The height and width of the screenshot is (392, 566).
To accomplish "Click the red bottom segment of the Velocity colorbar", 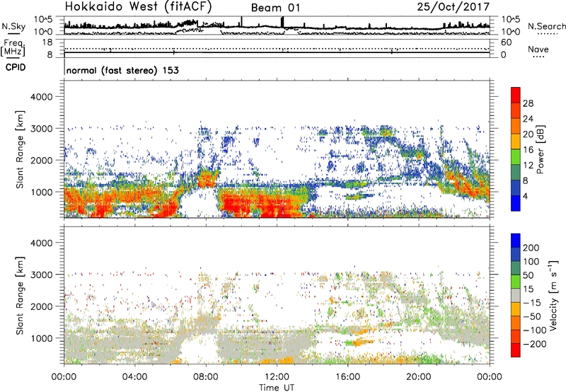I will pos(516,350).
